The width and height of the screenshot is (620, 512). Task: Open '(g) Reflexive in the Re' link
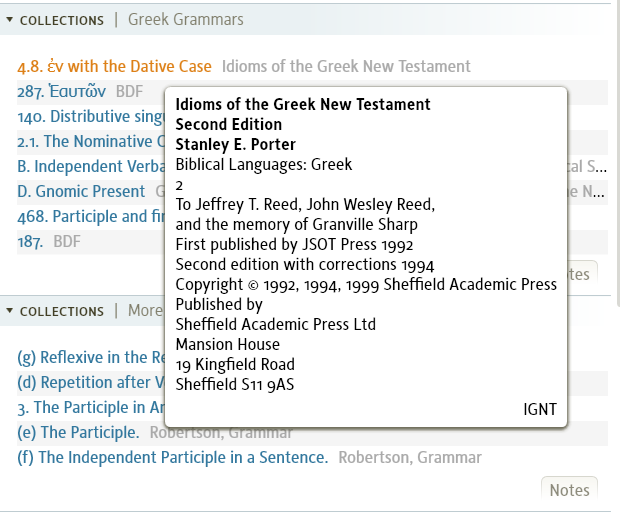click(x=90, y=358)
